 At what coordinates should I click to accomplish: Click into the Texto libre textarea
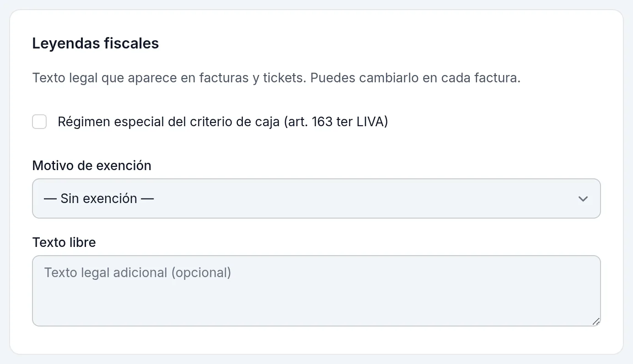316,291
